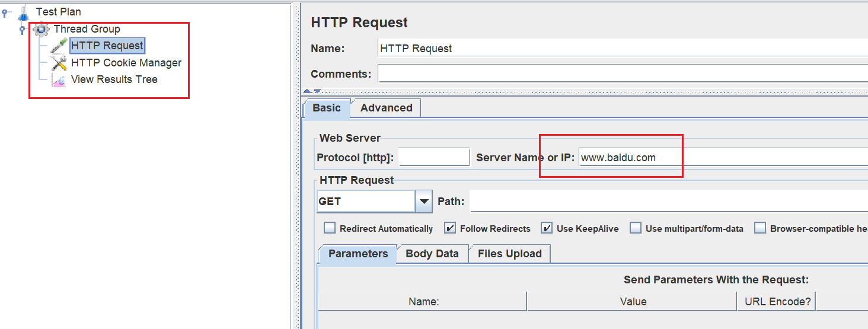Click the Web Server section label
The height and width of the screenshot is (329, 868).
(x=350, y=138)
